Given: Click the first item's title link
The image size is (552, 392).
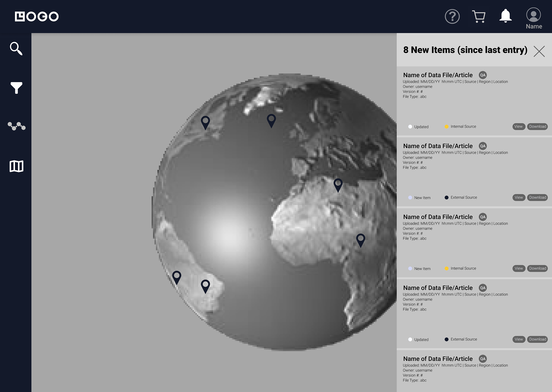Looking at the screenshot, I should click(438, 75).
